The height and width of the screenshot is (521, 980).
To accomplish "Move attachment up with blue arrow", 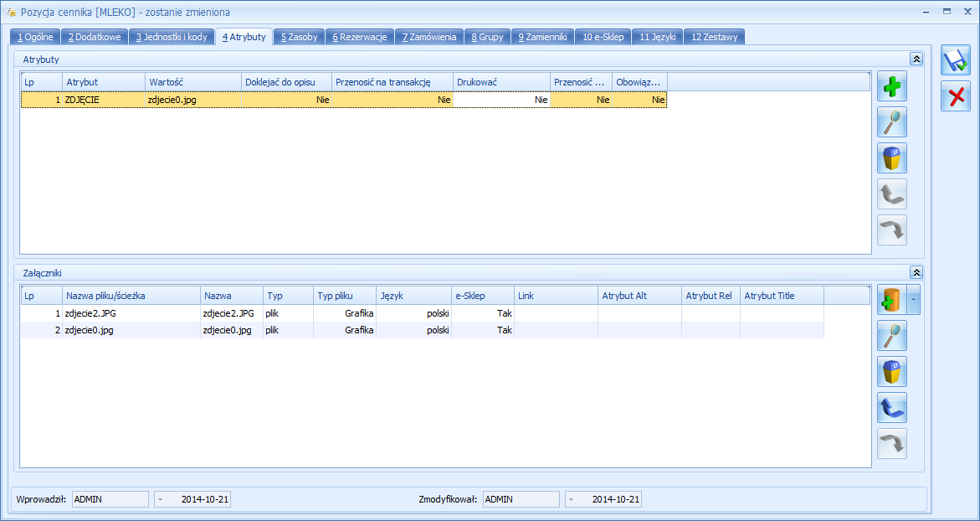I will click(892, 408).
